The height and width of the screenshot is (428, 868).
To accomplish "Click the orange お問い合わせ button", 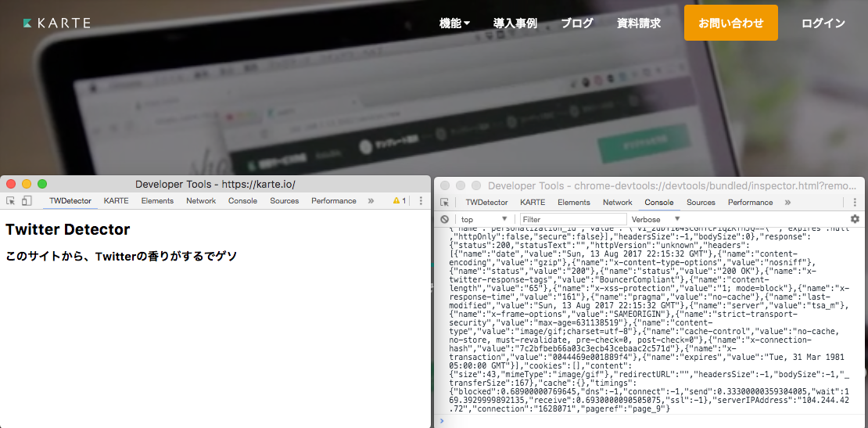I will pyautogui.click(x=730, y=23).
